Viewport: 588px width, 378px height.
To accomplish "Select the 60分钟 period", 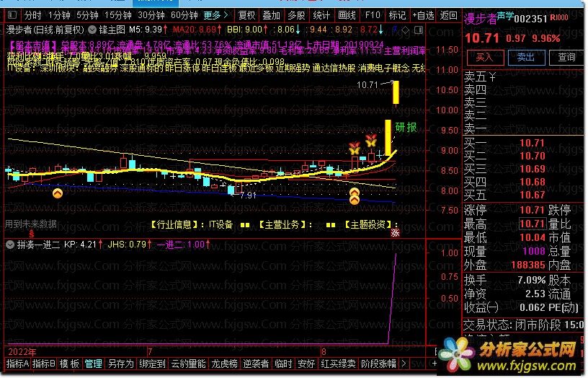I will point(184,15).
